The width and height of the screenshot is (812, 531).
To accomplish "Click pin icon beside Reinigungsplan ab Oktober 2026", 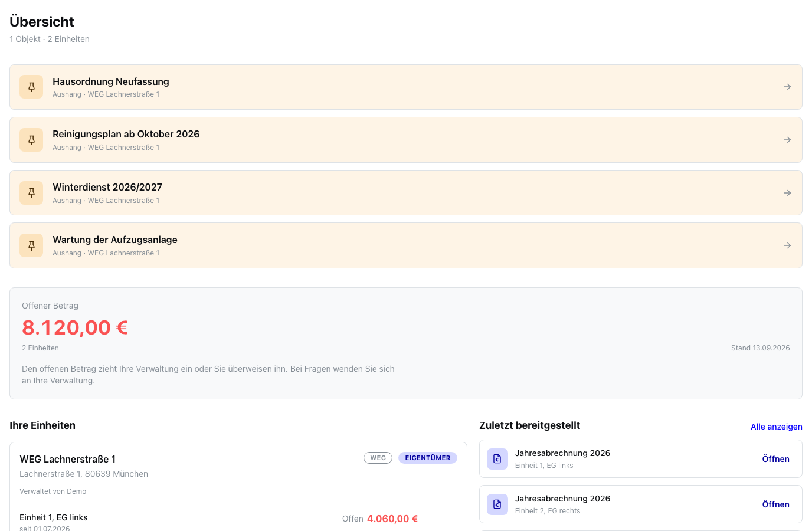I will [x=31, y=140].
